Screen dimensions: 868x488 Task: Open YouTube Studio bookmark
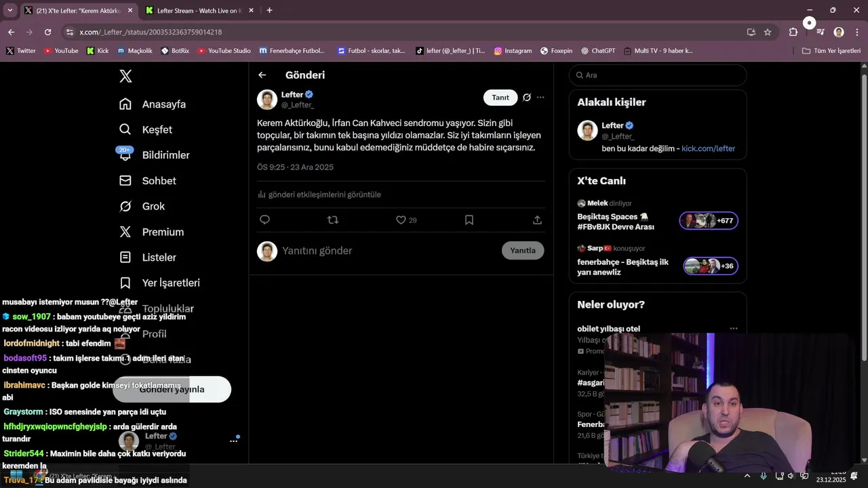[x=224, y=51]
